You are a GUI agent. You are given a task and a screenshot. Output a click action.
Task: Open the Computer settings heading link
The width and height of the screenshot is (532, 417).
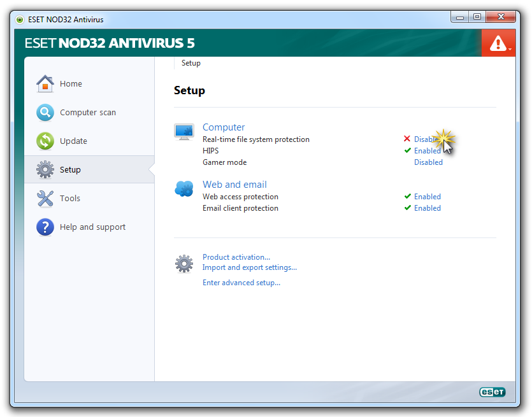(224, 127)
